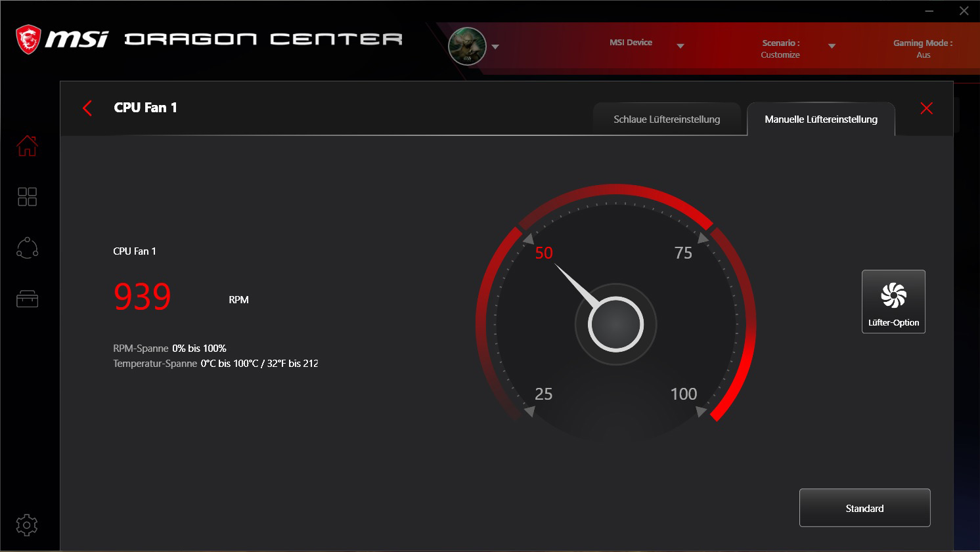Click the CPU Fan 1 panel title
The height and width of the screenshot is (552, 980).
pyautogui.click(x=145, y=108)
